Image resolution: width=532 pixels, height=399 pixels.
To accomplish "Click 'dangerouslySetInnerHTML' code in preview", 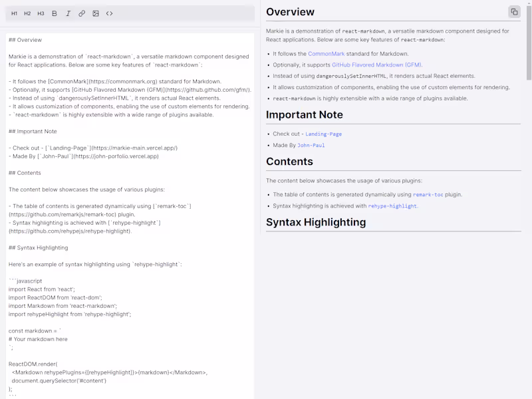I will point(351,76).
